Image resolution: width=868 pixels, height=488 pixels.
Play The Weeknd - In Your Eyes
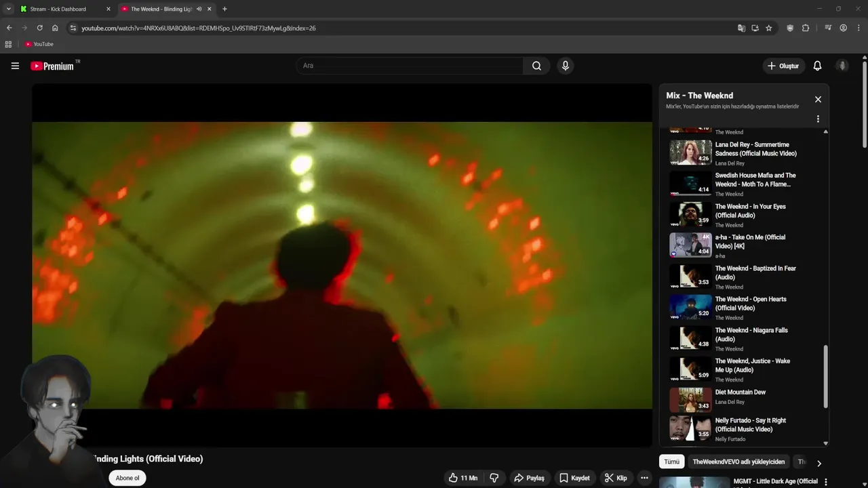click(743, 215)
